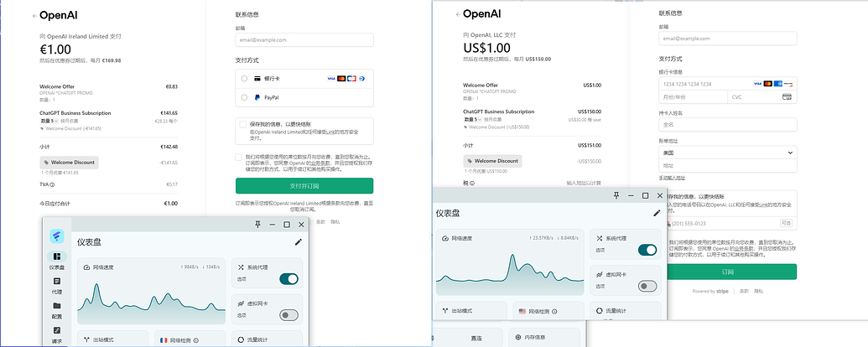Click the 网络检测 info icon in the left dashboard
The width and height of the screenshot is (868, 347).
(x=196, y=340)
